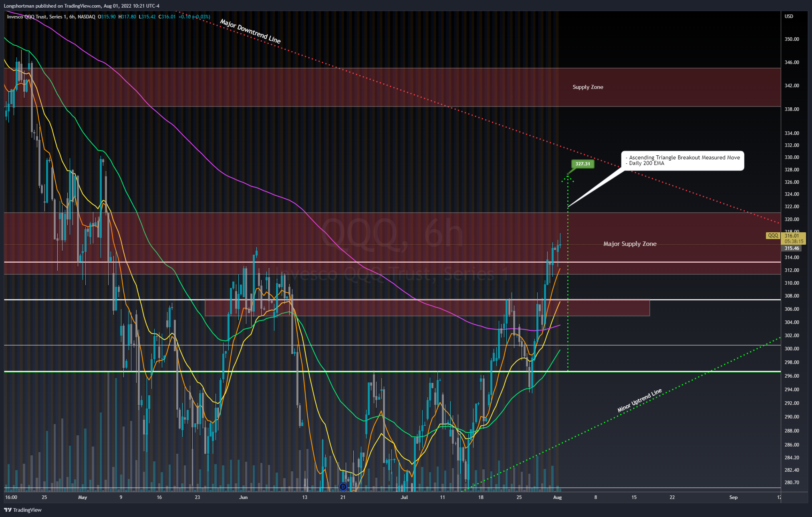
Task: Click the +0.10 (+0.03%) change value
Action: coord(194,17)
